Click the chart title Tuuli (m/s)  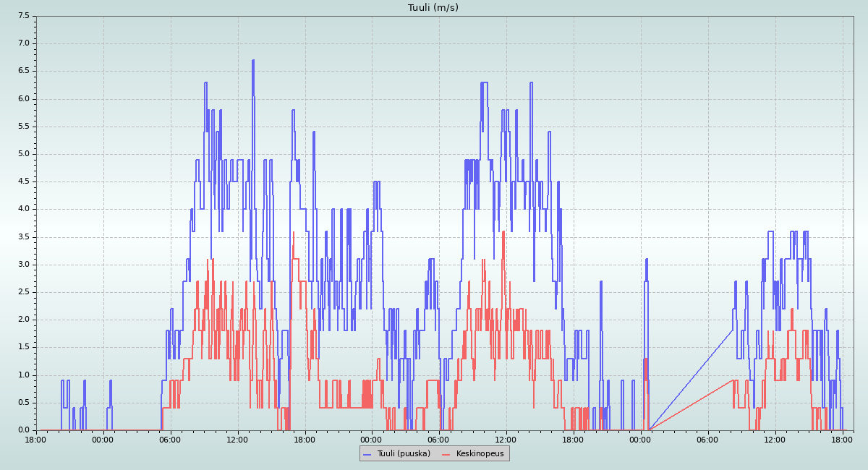click(x=433, y=8)
